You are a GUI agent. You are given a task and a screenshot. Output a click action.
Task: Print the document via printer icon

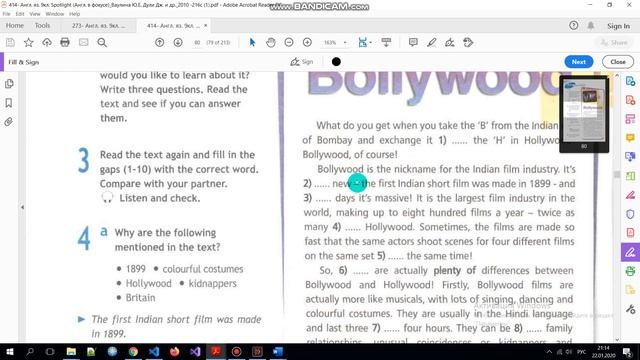coord(65,42)
